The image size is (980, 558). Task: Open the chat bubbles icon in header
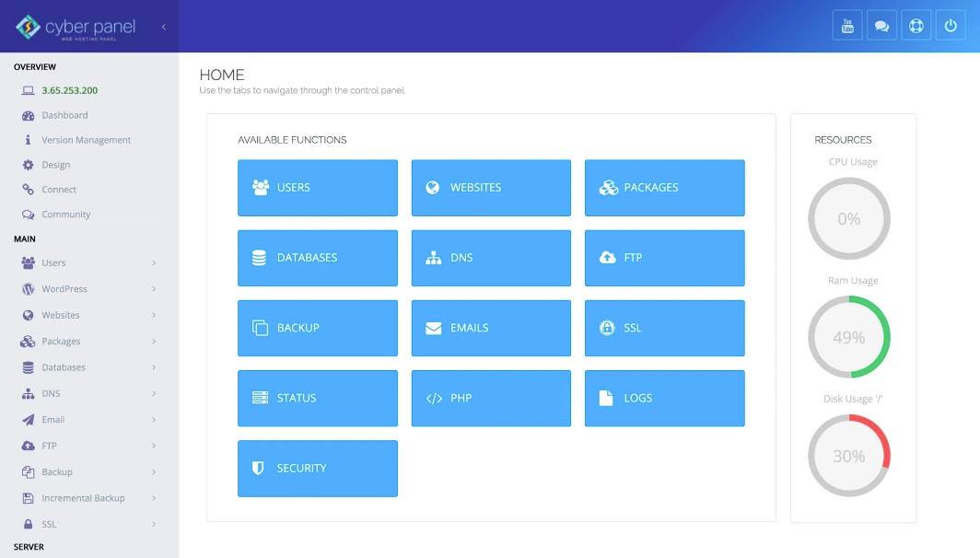(881, 26)
